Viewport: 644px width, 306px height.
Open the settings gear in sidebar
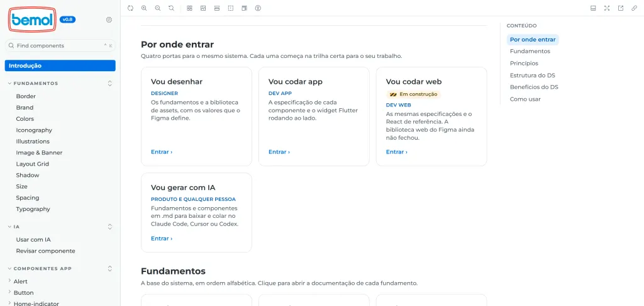(109, 20)
